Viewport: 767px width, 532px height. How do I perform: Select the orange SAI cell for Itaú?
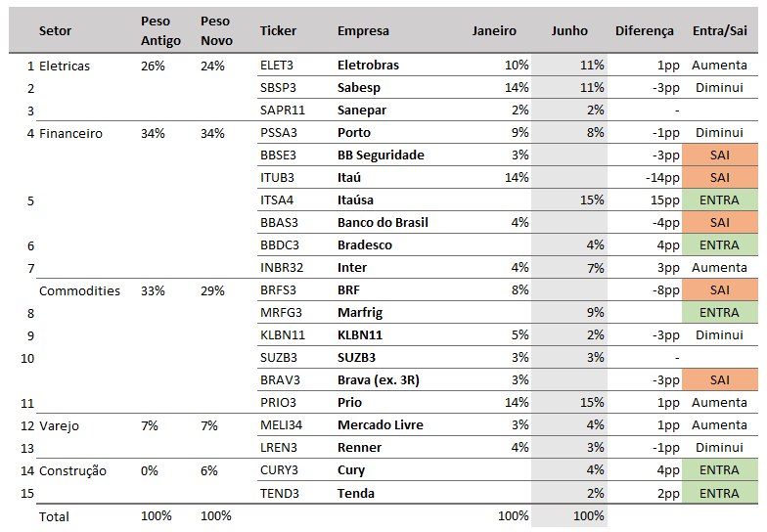(x=720, y=178)
